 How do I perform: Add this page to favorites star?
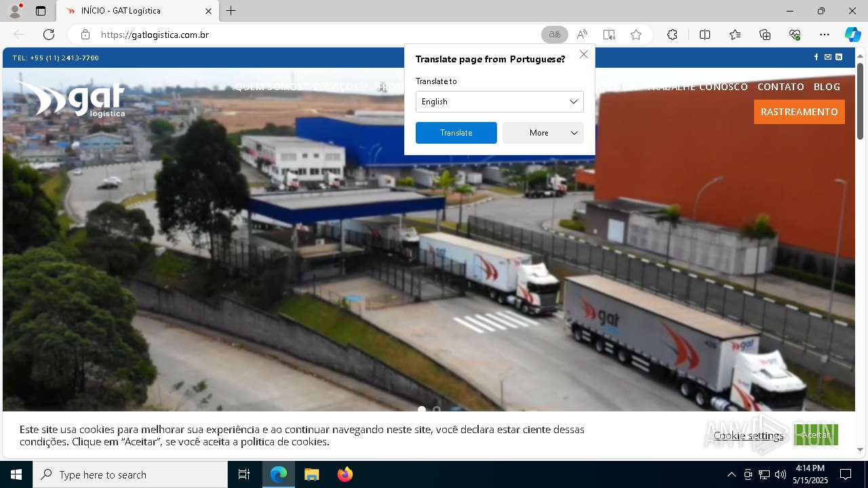(636, 35)
